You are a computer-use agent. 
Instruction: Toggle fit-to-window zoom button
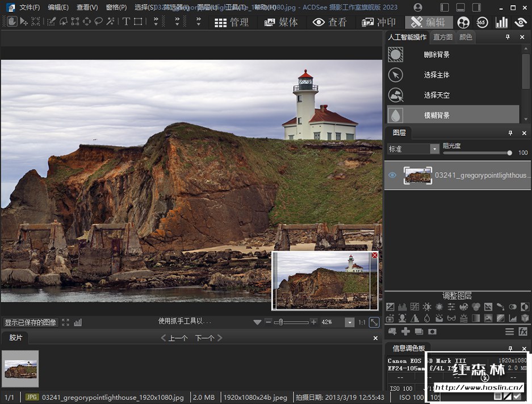pos(374,322)
